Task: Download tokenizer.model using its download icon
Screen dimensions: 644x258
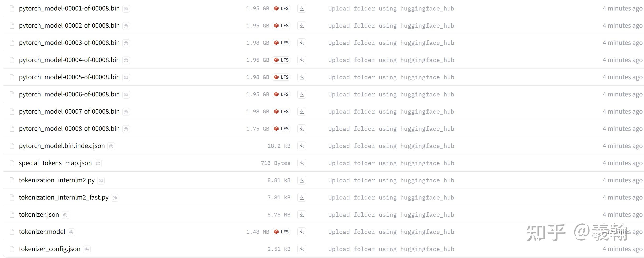Action: (302, 232)
